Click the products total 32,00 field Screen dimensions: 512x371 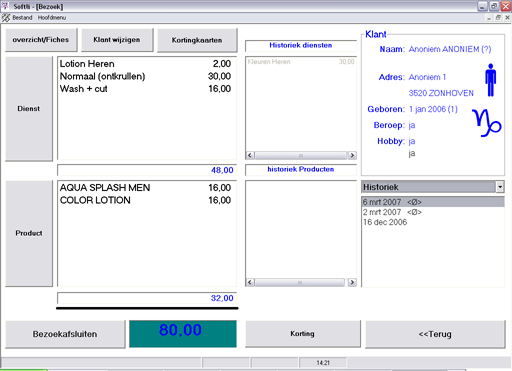pyautogui.click(x=147, y=298)
